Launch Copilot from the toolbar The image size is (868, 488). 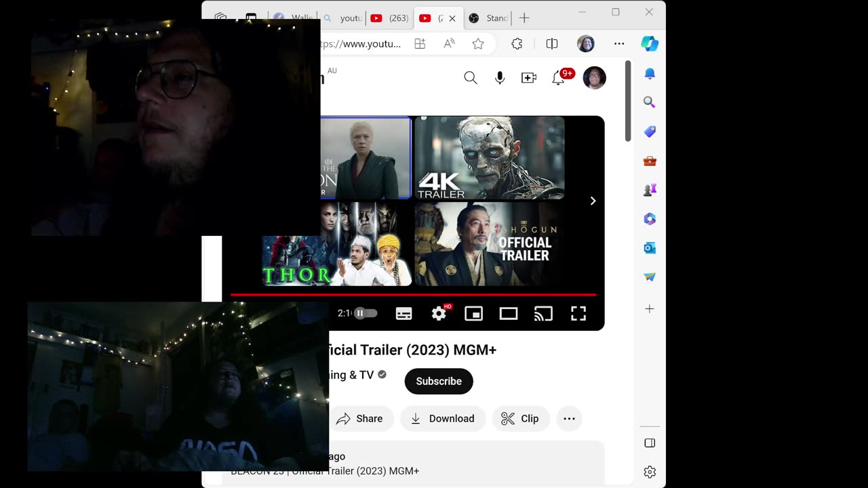tap(650, 44)
